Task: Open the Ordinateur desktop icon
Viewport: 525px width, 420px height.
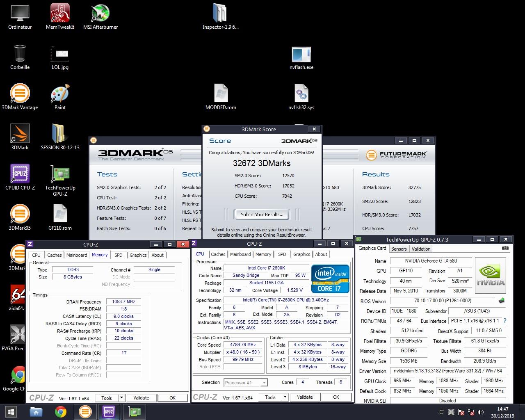Action: click(20, 16)
